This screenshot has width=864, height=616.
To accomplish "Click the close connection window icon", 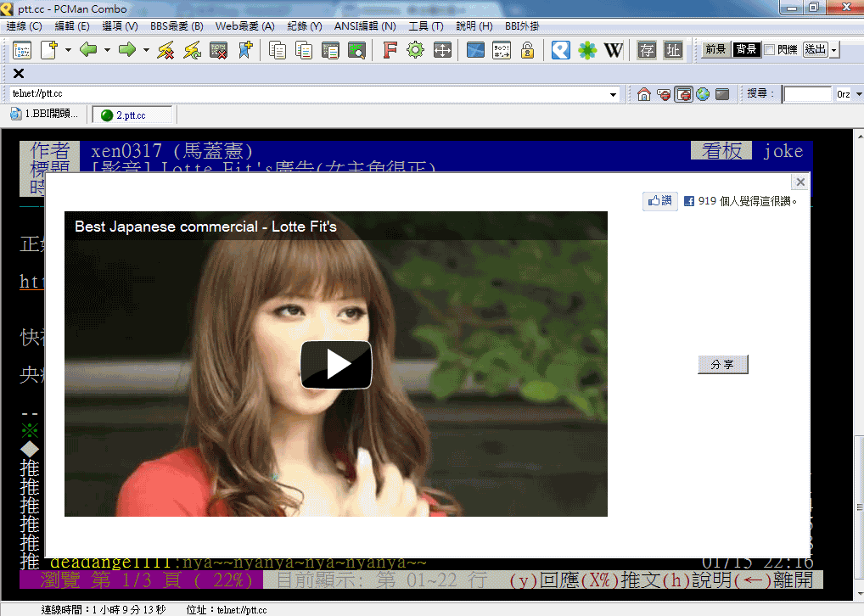I will click(219, 50).
